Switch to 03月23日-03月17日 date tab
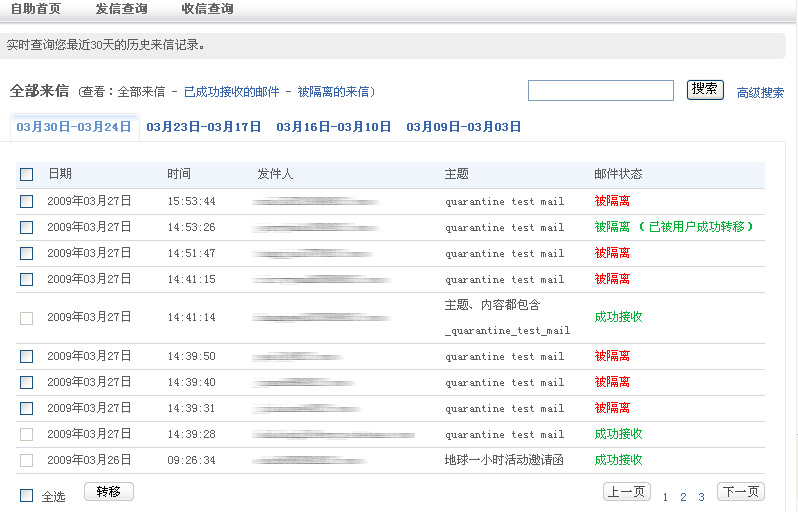798x512 pixels. (204, 127)
